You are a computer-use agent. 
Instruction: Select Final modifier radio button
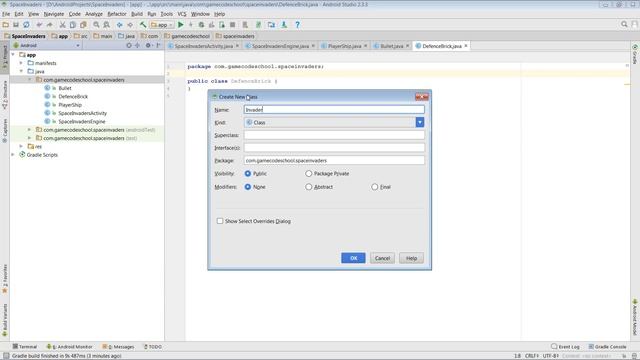(375, 187)
